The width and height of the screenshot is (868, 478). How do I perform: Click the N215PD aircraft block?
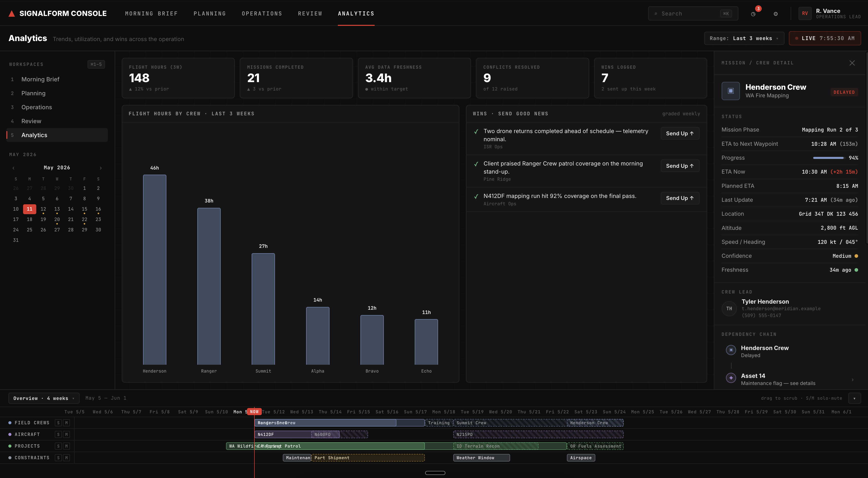point(538,435)
